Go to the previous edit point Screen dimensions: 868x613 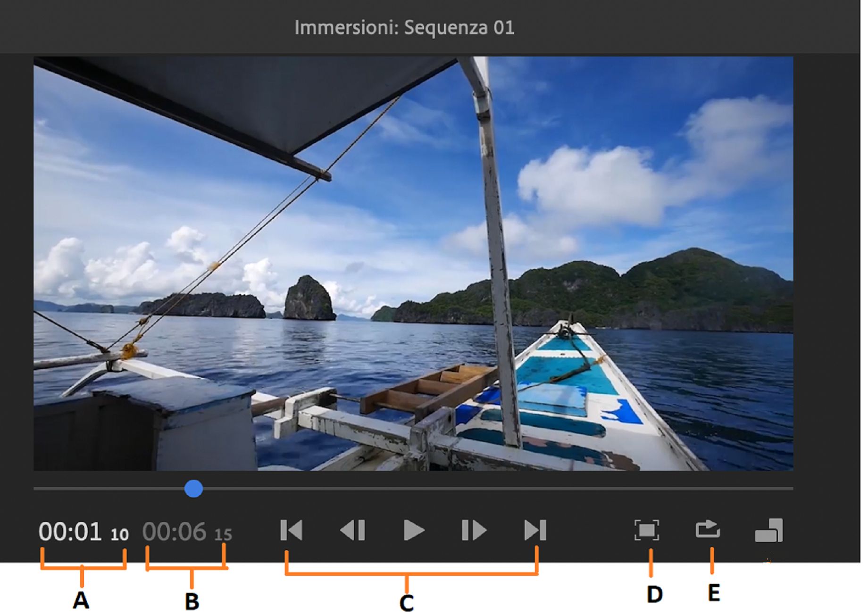click(x=291, y=530)
